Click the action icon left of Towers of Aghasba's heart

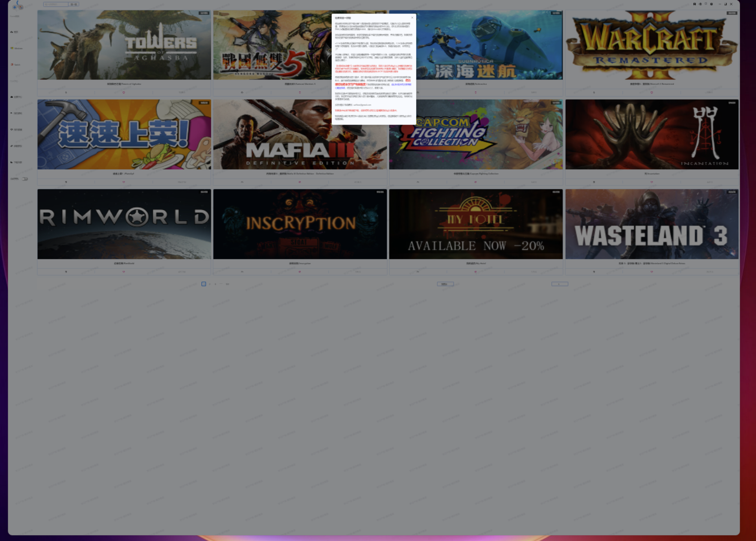66,92
